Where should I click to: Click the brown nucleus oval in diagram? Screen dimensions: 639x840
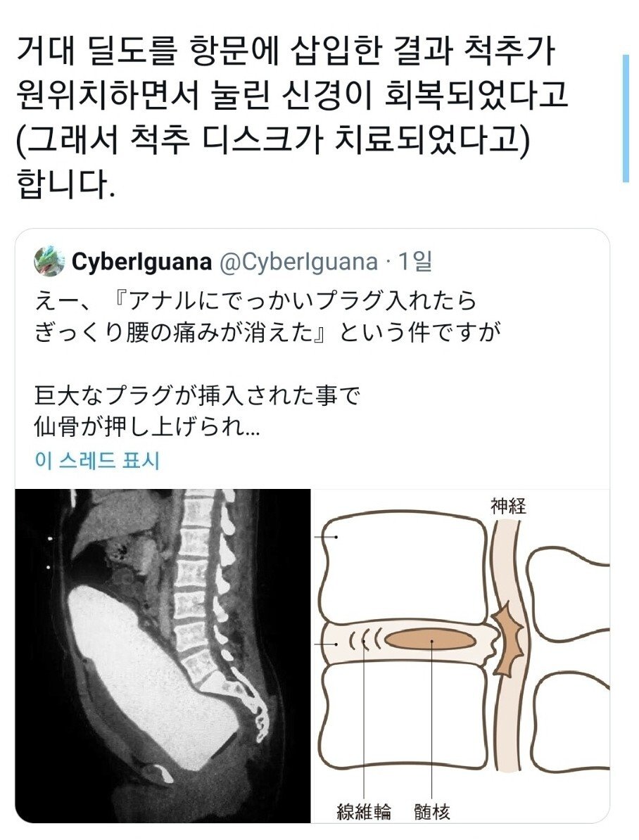(x=431, y=639)
